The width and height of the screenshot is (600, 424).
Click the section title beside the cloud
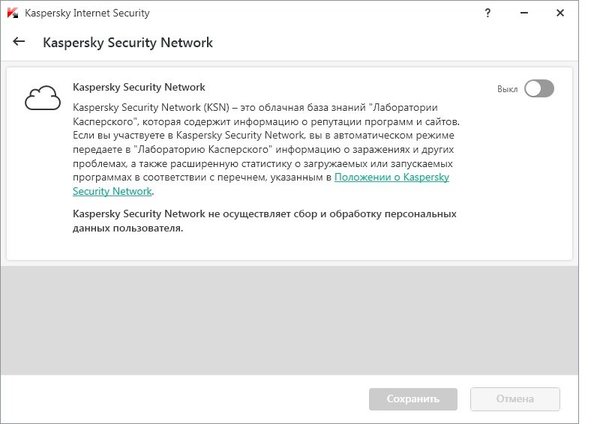[x=139, y=88]
